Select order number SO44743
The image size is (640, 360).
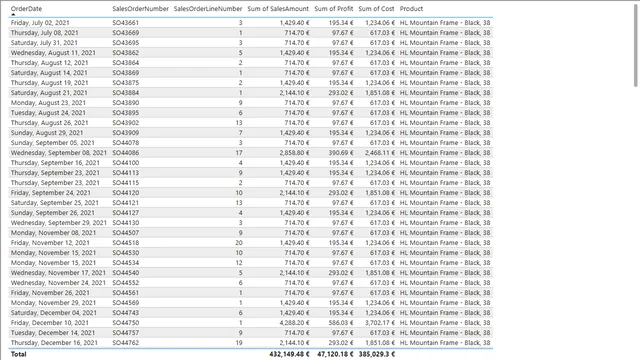point(126,313)
